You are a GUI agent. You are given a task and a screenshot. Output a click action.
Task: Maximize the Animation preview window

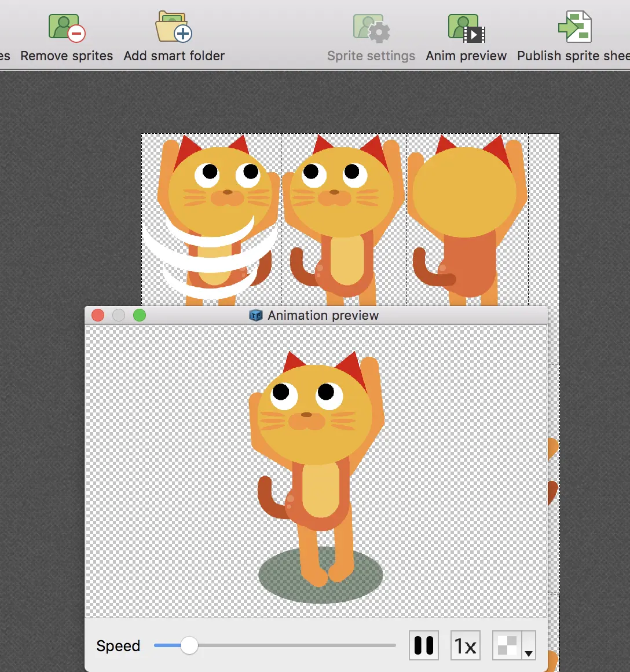coord(139,315)
